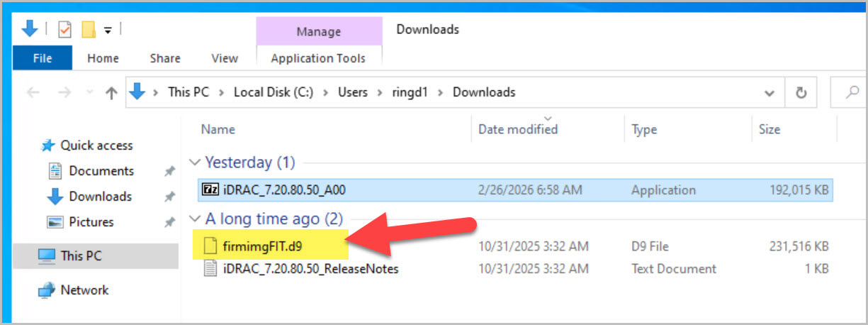868x325 pixels.
Task: Collapse the A long time ago group
Action: tap(195, 219)
